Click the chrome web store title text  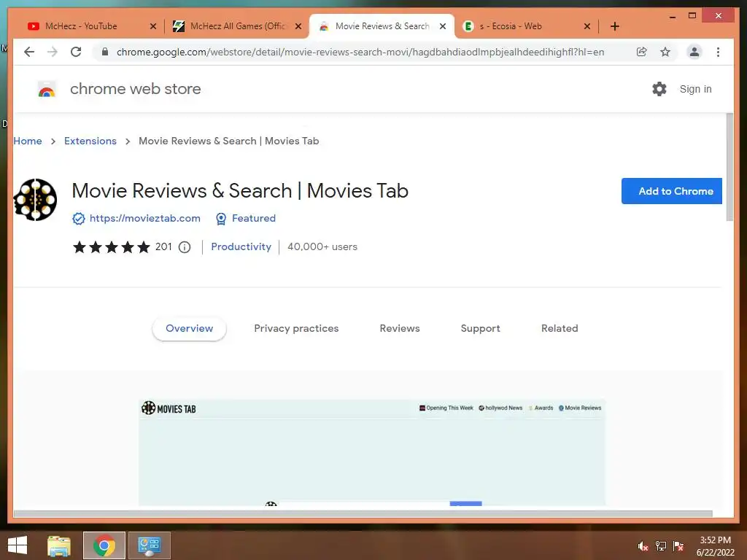(135, 89)
